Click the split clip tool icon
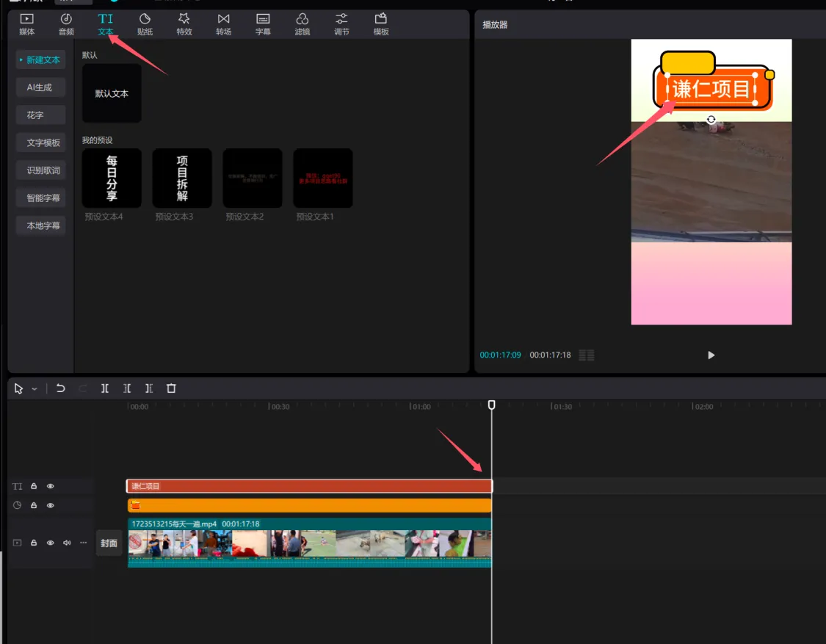 pos(105,388)
